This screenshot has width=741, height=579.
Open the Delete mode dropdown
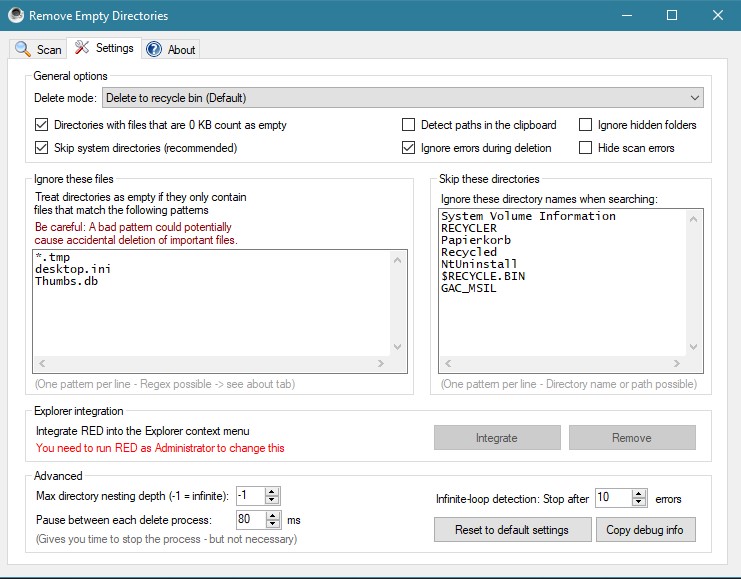click(x=403, y=98)
